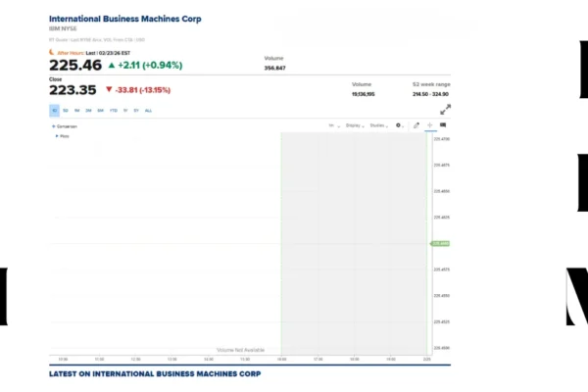Click the green current-price marker on axis
Image resolution: width=588 pixels, height=392 pixels.
tap(440, 243)
